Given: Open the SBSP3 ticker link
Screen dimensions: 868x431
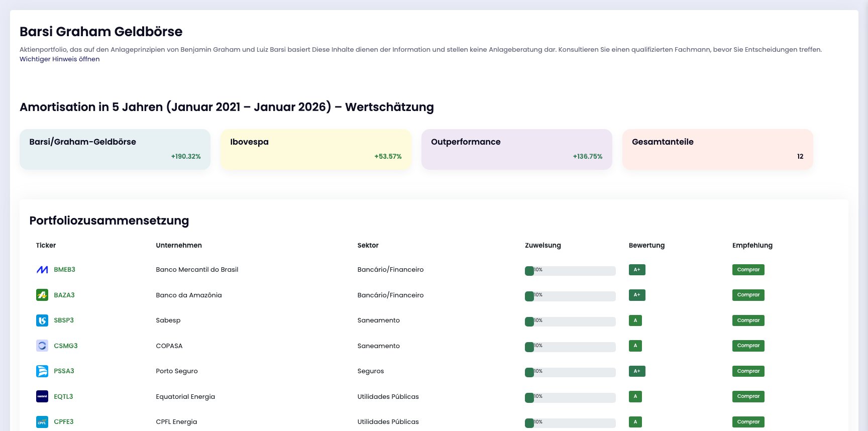Looking at the screenshot, I should 64,320.
